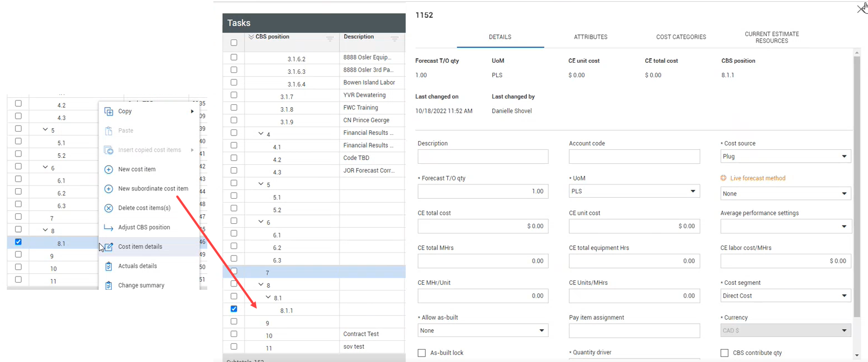Tick the CBS contribute qty checkbox
868x362 pixels.
click(725, 353)
